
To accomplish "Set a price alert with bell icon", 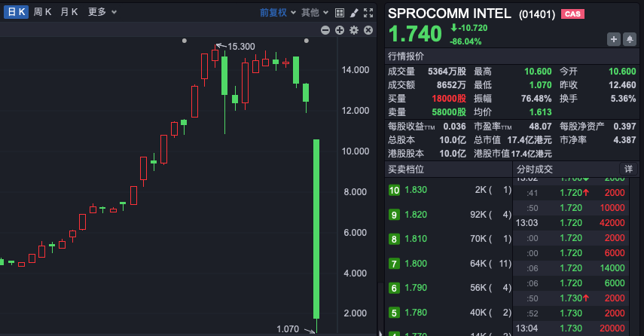I will pyautogui.click(x=629, y=39).
